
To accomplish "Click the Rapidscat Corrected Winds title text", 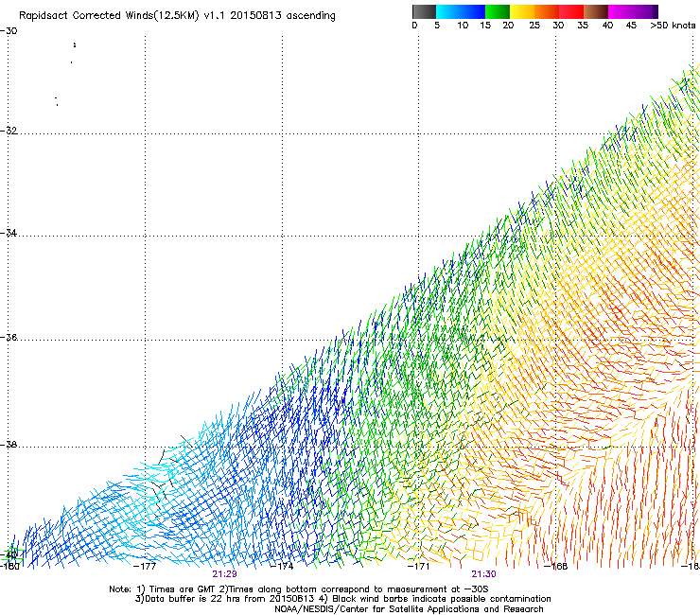I will (177, 16).
